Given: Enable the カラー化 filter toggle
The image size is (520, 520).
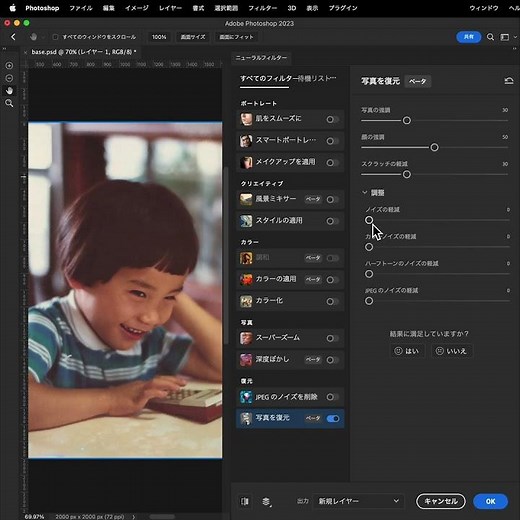Looking at the screenshot, I should tap(333, 301).
